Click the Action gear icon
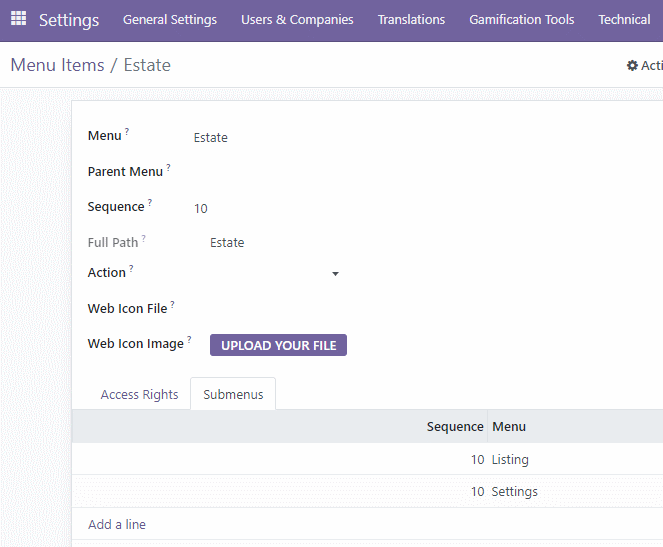 632,66
